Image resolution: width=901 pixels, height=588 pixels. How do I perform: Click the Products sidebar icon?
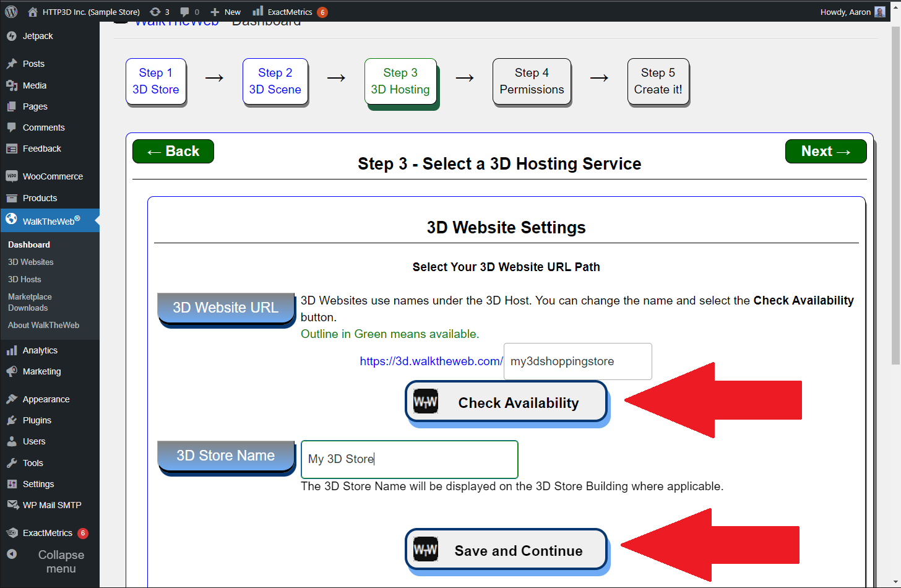pos(11,198)
